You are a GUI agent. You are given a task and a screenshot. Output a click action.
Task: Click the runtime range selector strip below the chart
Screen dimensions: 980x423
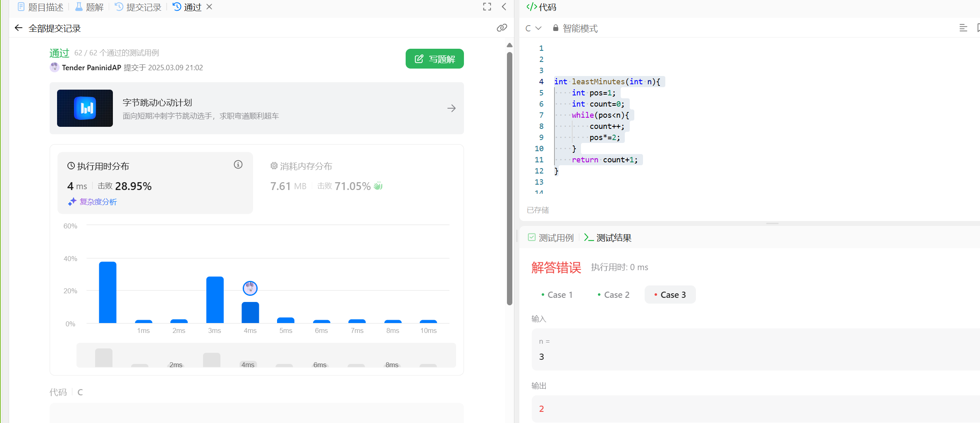coord(266,355)
